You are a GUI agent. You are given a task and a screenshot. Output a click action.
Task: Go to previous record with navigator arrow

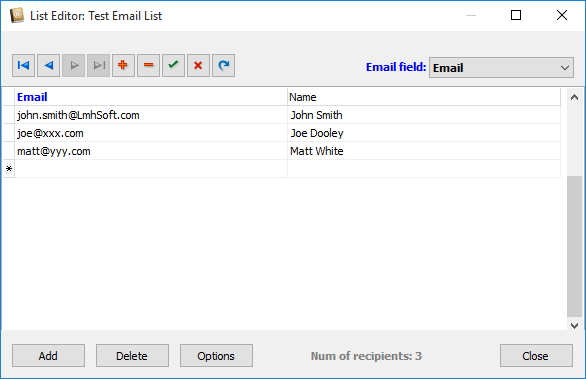[49, 65]
